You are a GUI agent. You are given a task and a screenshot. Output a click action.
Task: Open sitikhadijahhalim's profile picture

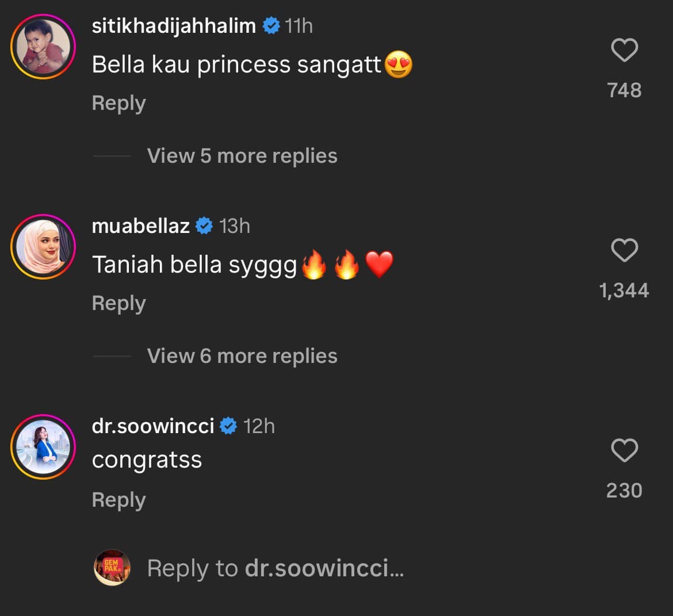(x=43, y=47)
